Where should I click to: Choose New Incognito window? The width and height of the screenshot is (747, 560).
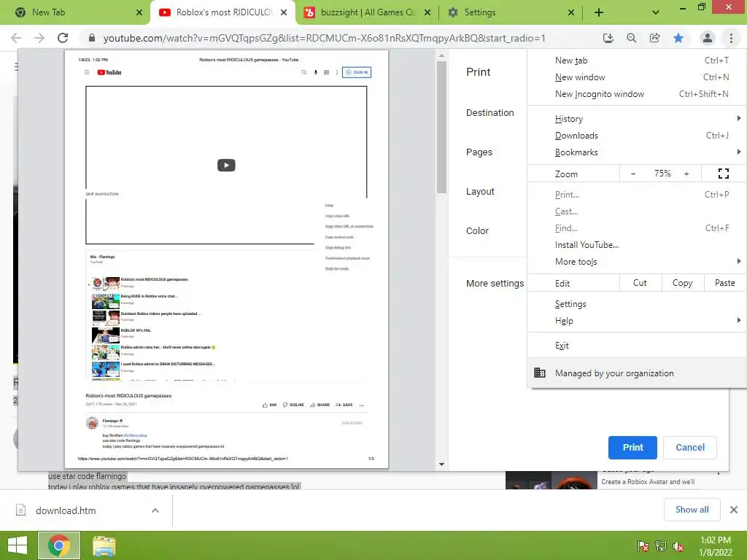click(x=637, y=94)
